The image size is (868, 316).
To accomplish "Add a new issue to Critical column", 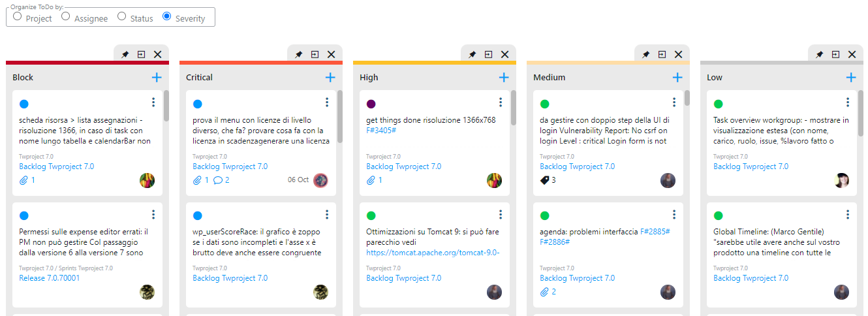I will click(x=330, y=78).
